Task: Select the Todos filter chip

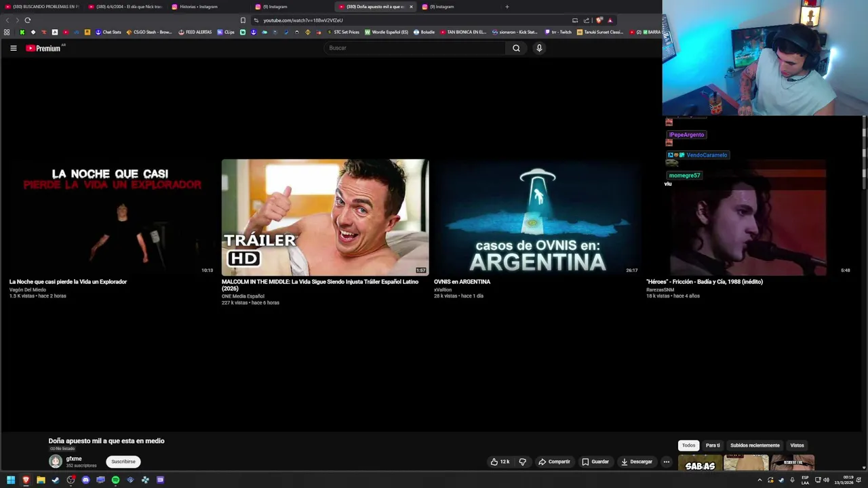Action: click(x=688, y=445)
